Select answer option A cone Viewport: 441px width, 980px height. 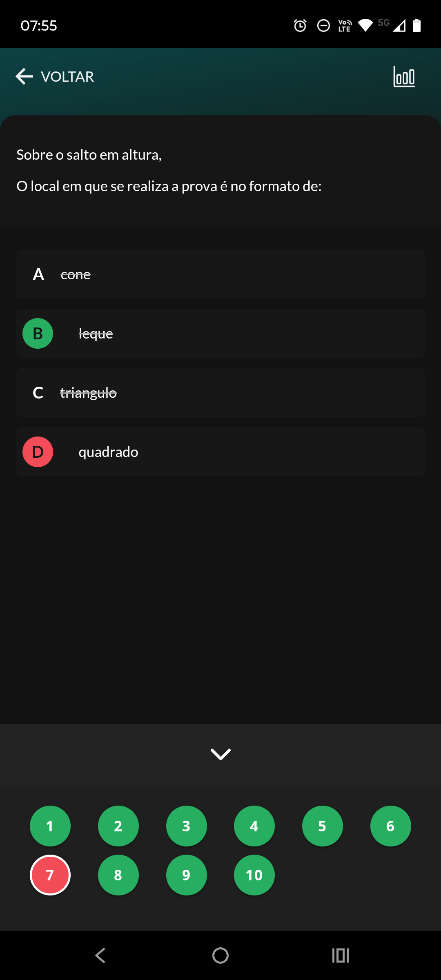pyautogui.click(x=220, y=274)
